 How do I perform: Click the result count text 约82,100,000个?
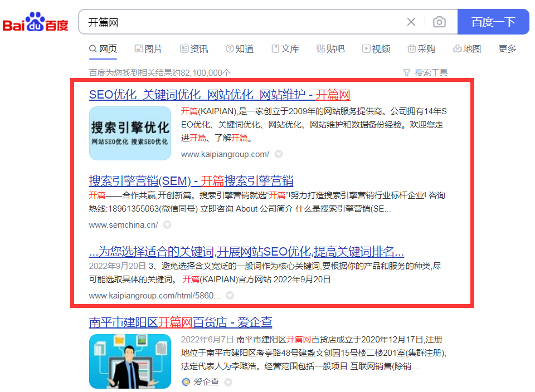tap(160, 72)
